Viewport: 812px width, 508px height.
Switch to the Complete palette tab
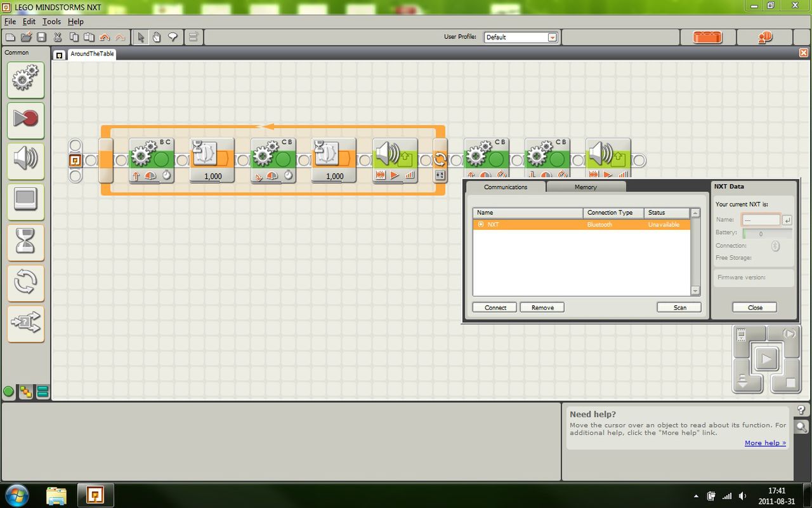(26, 392)
